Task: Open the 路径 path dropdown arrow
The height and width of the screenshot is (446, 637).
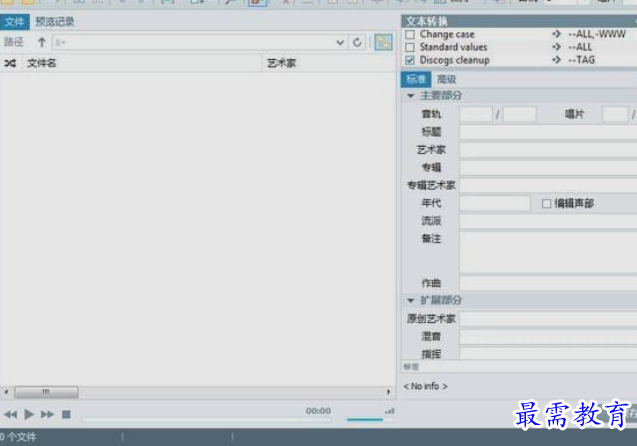Action: tap(340, 42)
